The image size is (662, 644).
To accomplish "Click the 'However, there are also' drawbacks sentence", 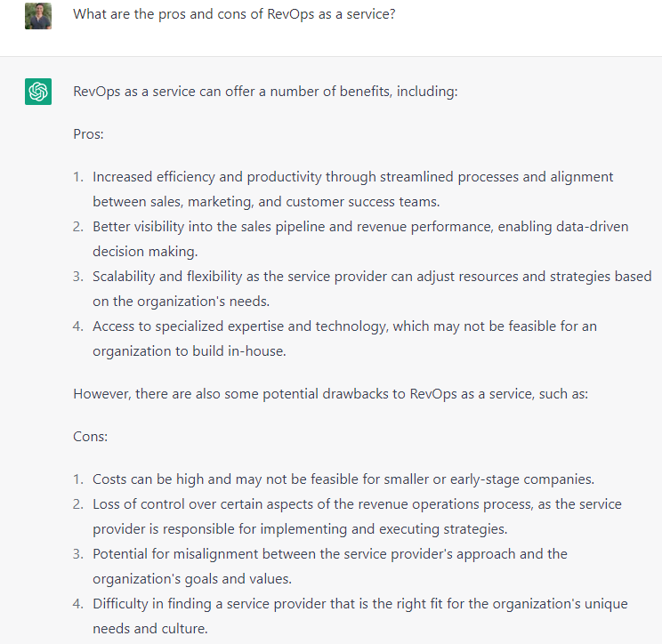I will (331, 394).
